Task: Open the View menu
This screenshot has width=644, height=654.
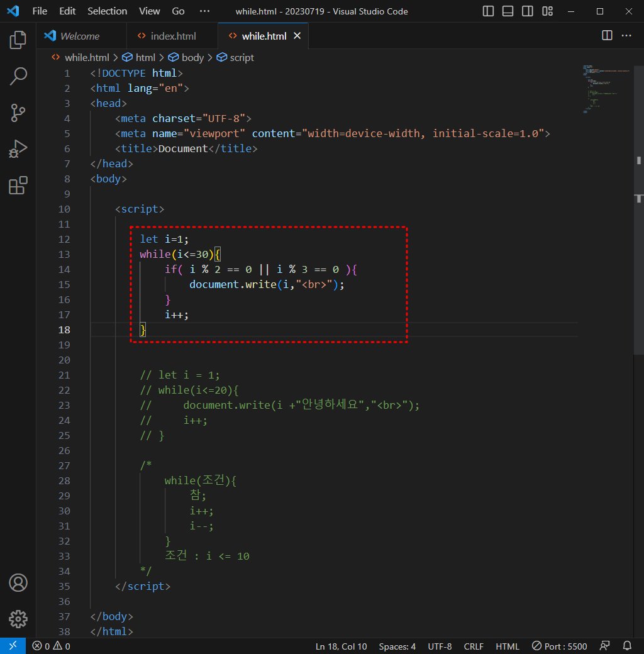Action: coord(149,11)
